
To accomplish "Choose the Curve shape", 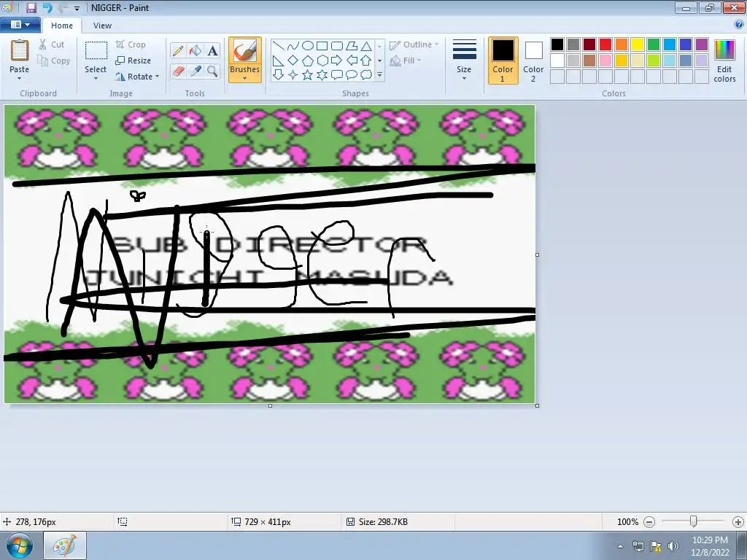I will coord(293,46).
